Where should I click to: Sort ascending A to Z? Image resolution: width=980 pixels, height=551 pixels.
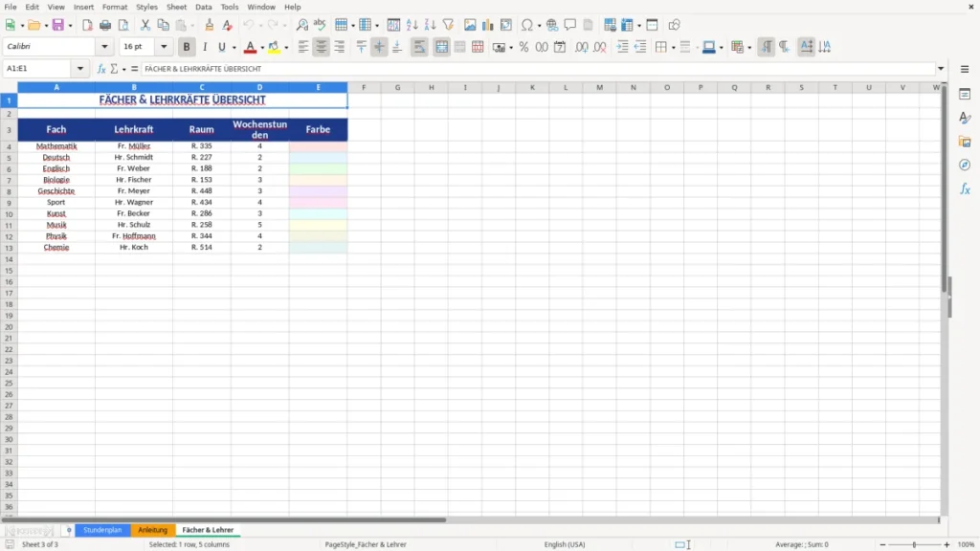(x=412, y=25)
